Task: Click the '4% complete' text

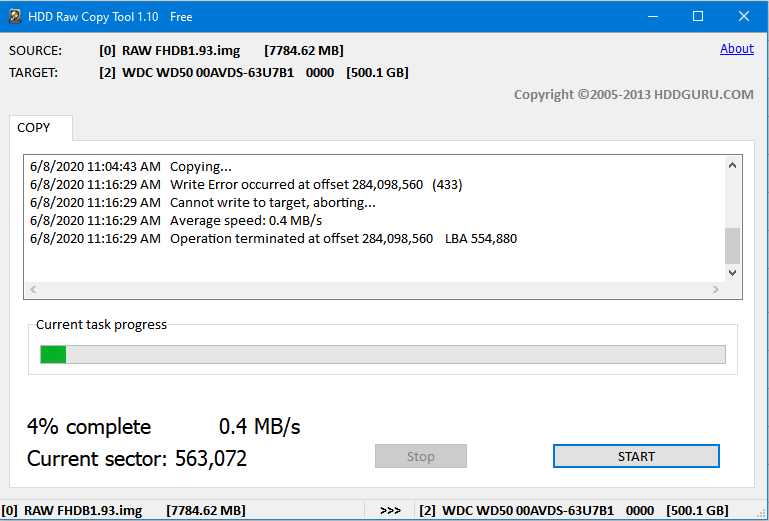Action: [89, 426]
